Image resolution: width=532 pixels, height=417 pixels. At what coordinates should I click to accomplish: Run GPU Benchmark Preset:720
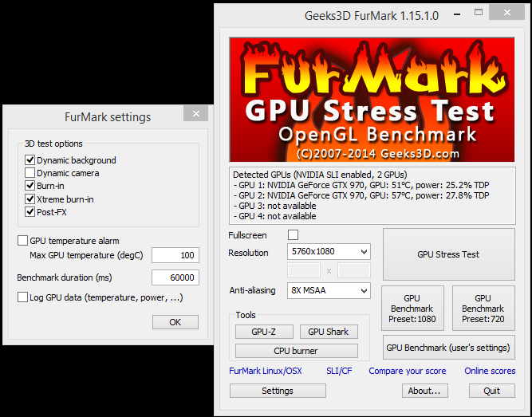(483, 308)
